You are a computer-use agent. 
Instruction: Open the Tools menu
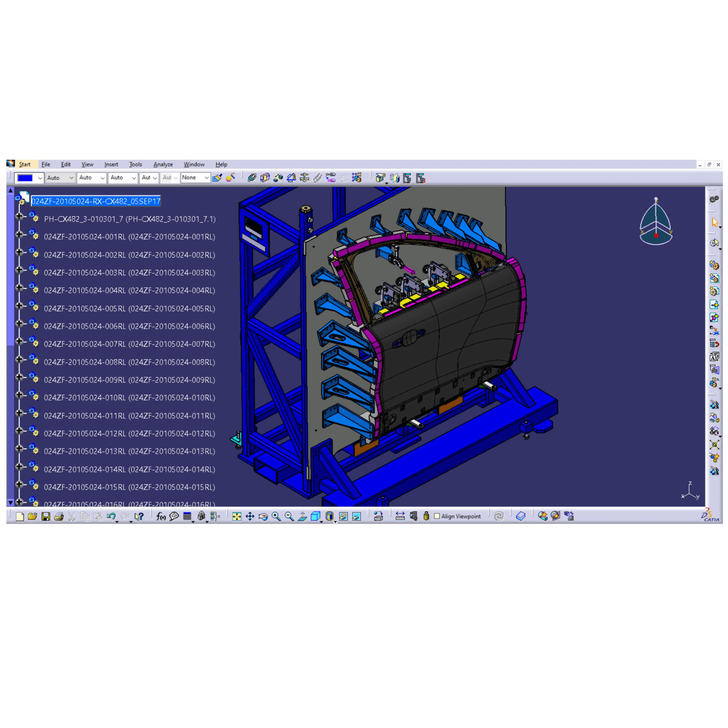tap(136, 164)
